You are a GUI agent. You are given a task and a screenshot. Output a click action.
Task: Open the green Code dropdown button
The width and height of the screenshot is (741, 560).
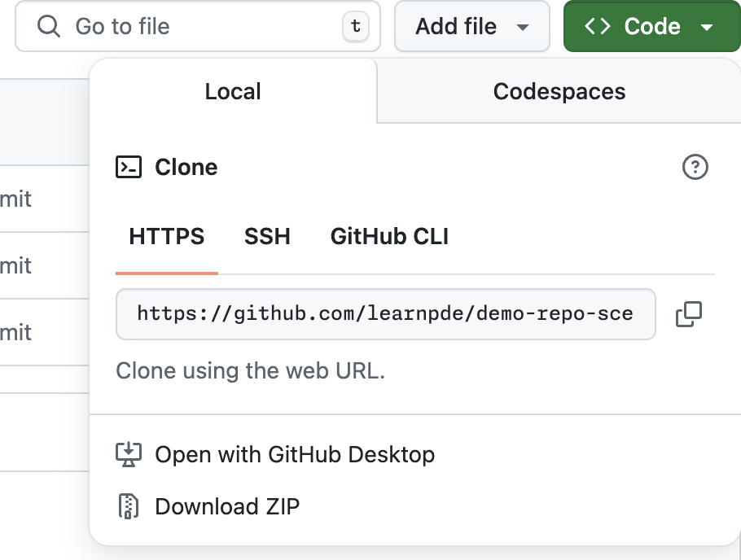pos(651,26)
